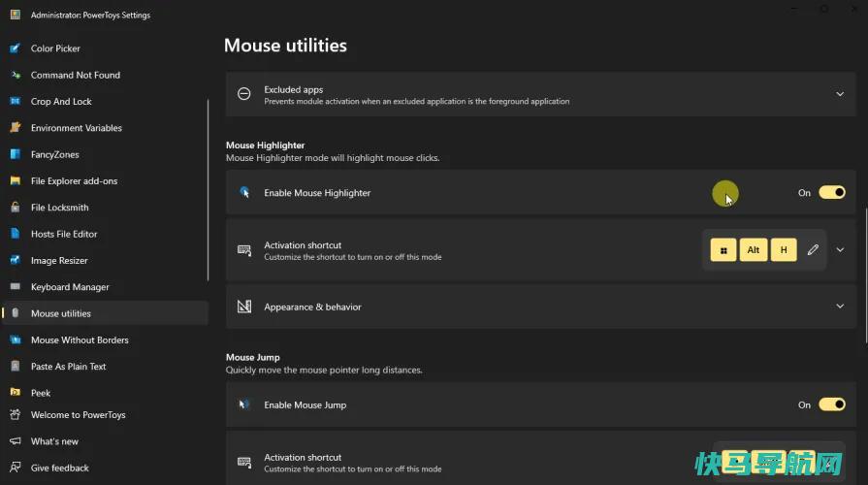
Task: Click Mouse Highlighter Activation shortcut keyboard icon
Action: (x=244, y=250)
